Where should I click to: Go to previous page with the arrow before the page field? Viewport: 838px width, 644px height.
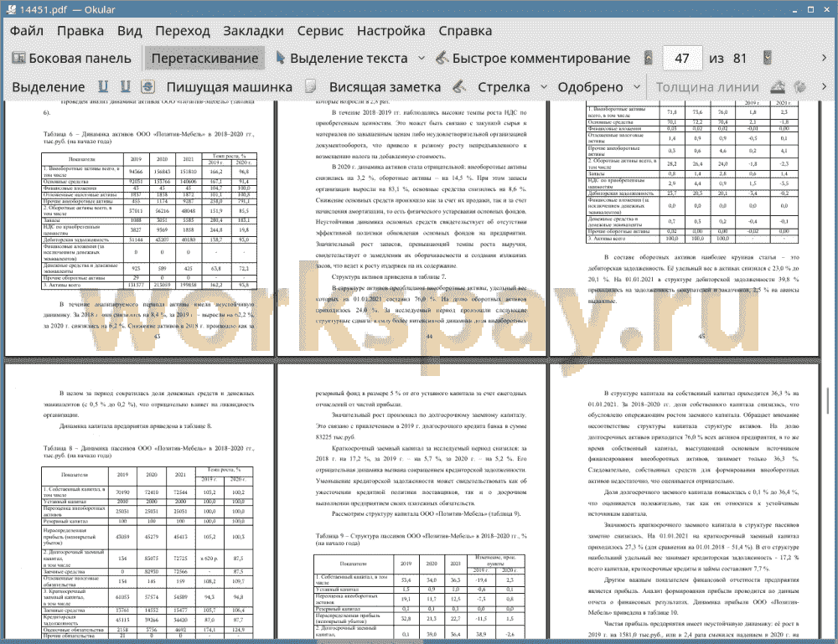(x=649, y=59)
